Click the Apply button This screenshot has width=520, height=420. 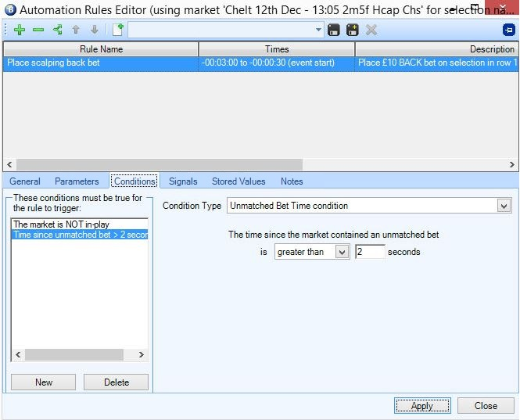tap(422, 406)
